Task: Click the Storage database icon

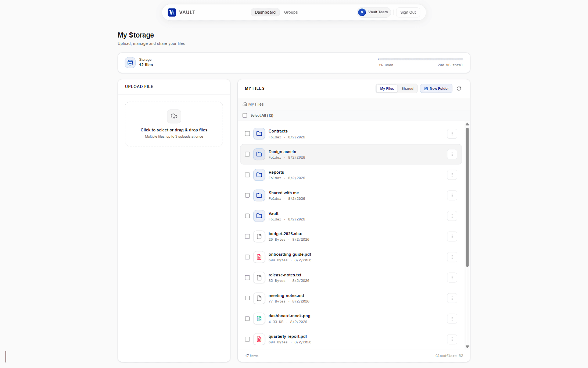Action: 130,63
